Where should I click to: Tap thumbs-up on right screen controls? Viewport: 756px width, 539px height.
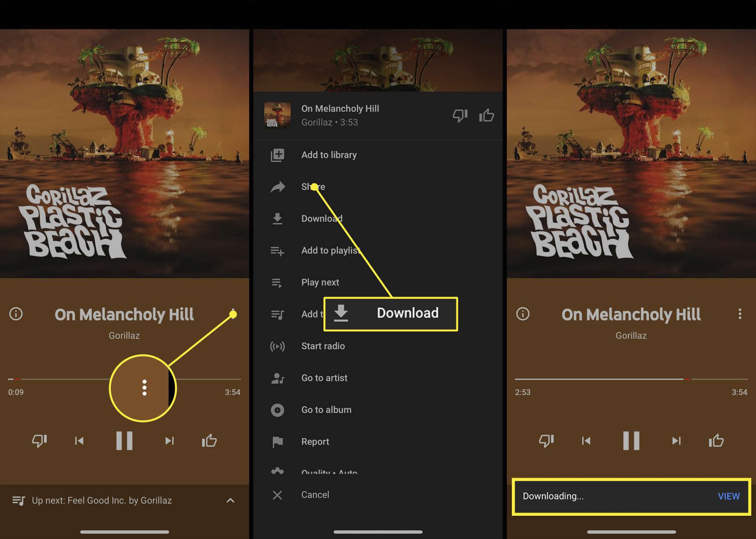[x=716, y=441]
